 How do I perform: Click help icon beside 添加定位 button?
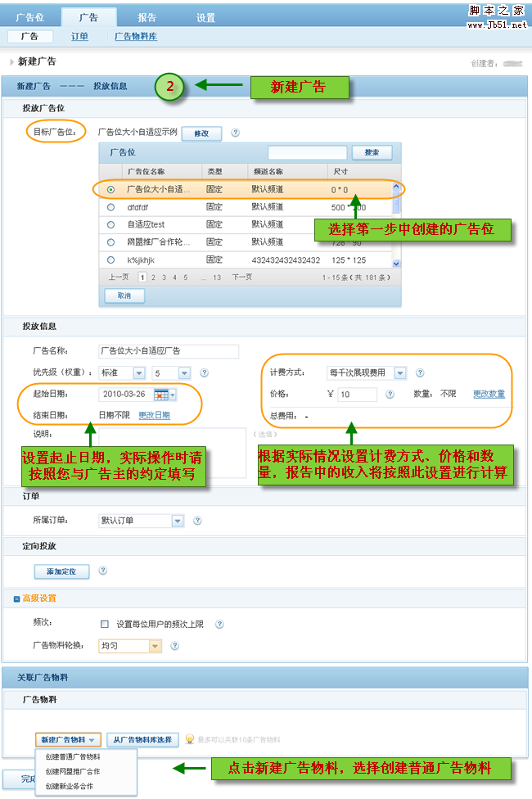pos(102,571)
